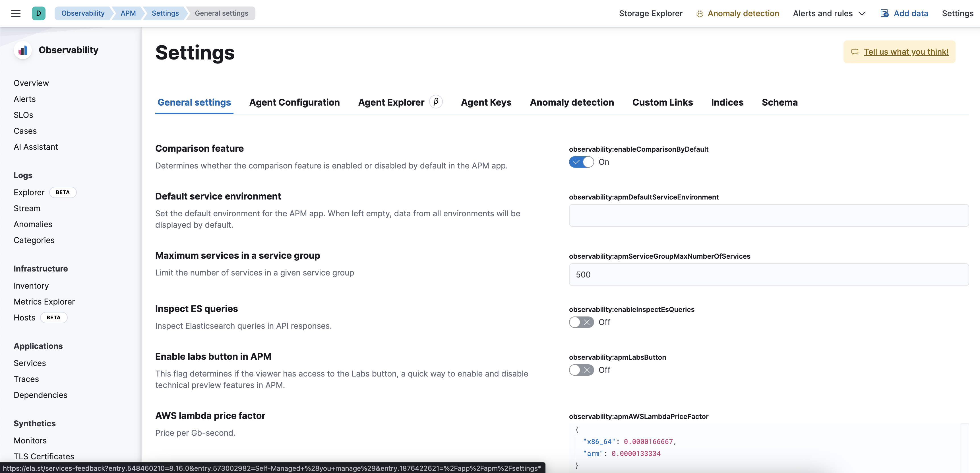This screenshot has width=980, height=473.
Task: Open the hamburger navigation menu
Action: pyautogui.click(x=16, y=13)
